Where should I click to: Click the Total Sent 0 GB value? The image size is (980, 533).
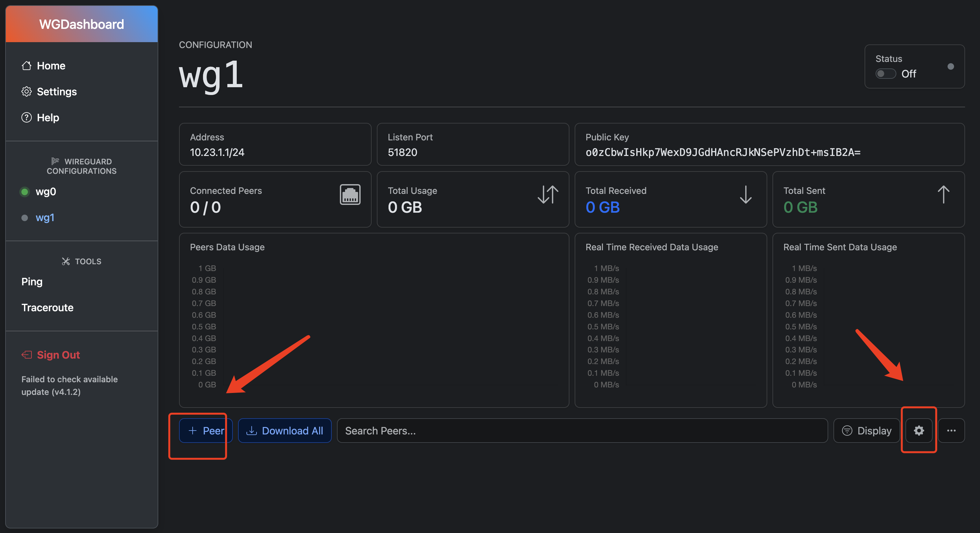click(x=800, y=207)
